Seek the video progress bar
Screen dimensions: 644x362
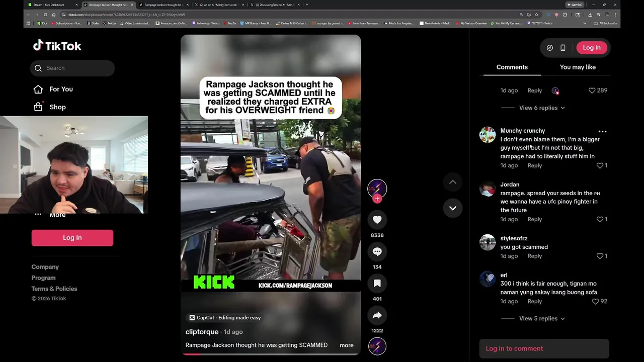click(x=271, y=354)
